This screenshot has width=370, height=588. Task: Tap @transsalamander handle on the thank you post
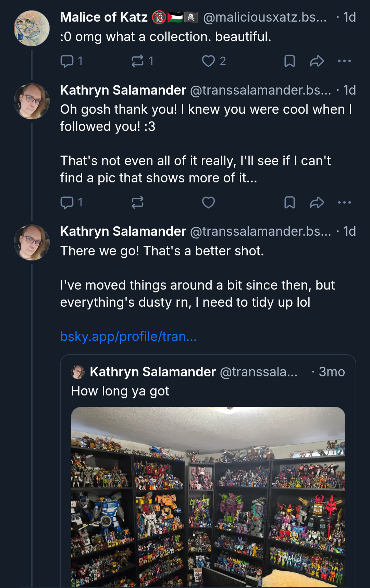tap(260, 90)
